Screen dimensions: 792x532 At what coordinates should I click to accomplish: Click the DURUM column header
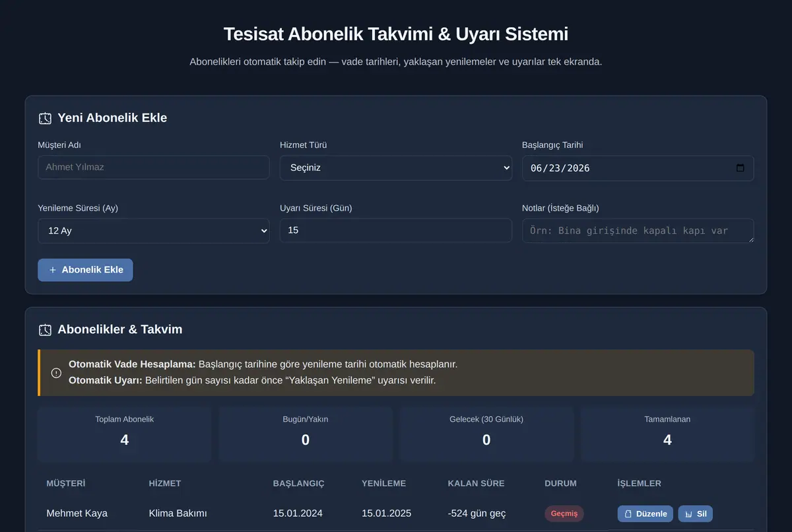tap(560, 483)
